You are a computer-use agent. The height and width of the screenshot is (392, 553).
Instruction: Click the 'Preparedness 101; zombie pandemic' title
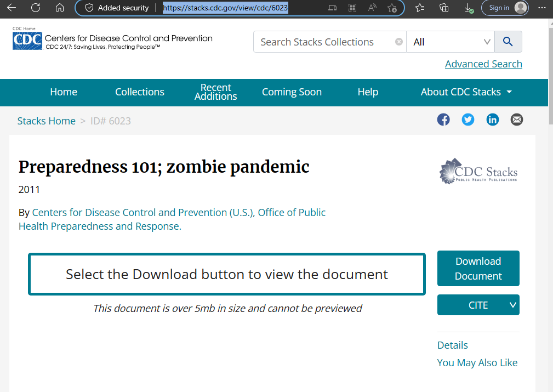click(164, 167)
